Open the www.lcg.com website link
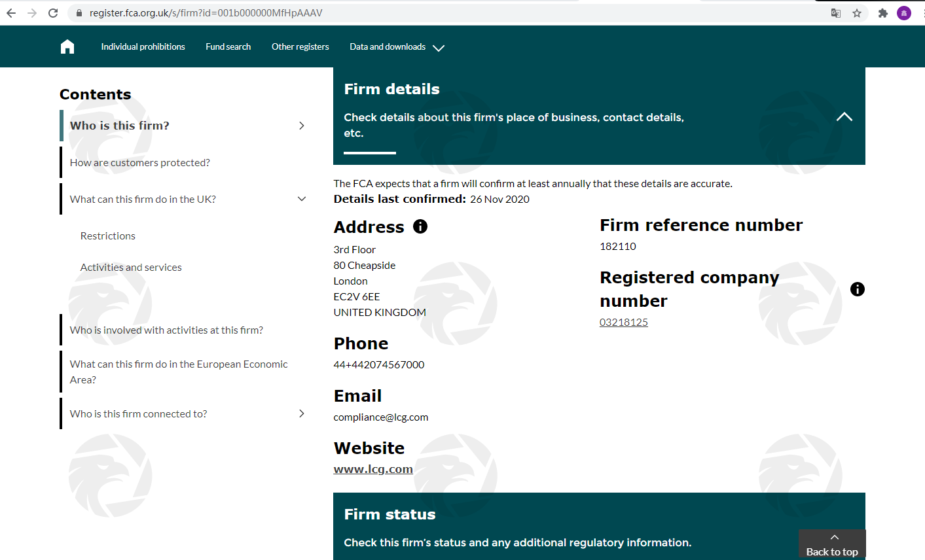The width and height of the screenshot is (925, 560). point(373,469)
